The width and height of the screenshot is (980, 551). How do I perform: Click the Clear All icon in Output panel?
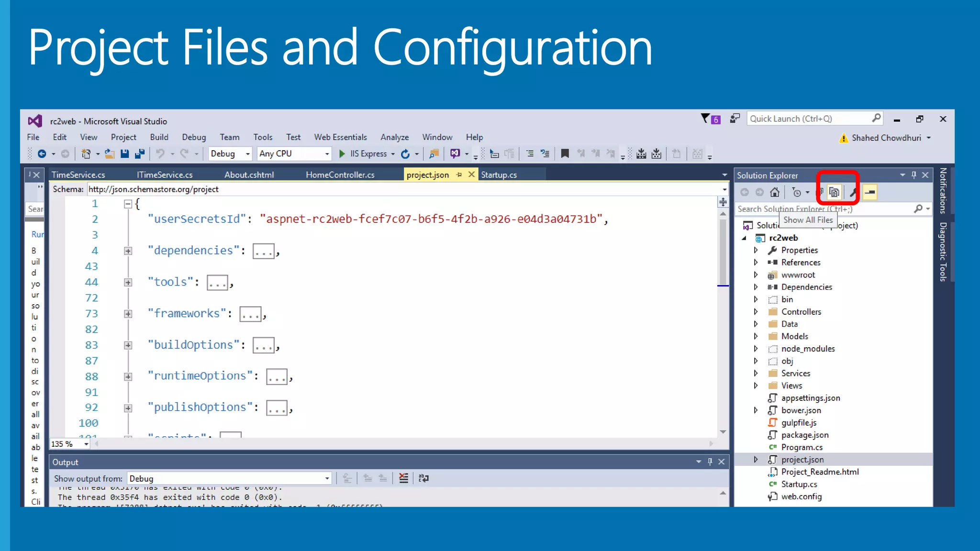coord(404,478)
